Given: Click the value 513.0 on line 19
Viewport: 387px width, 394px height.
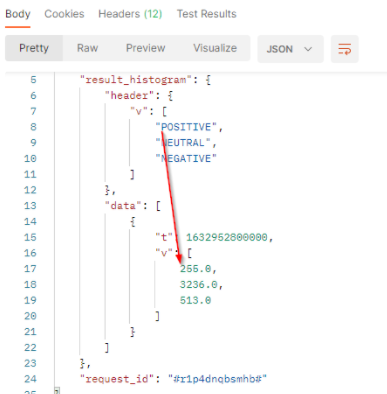Looking at the screenshot, I should pyautogui.click(x=196, y=300).
